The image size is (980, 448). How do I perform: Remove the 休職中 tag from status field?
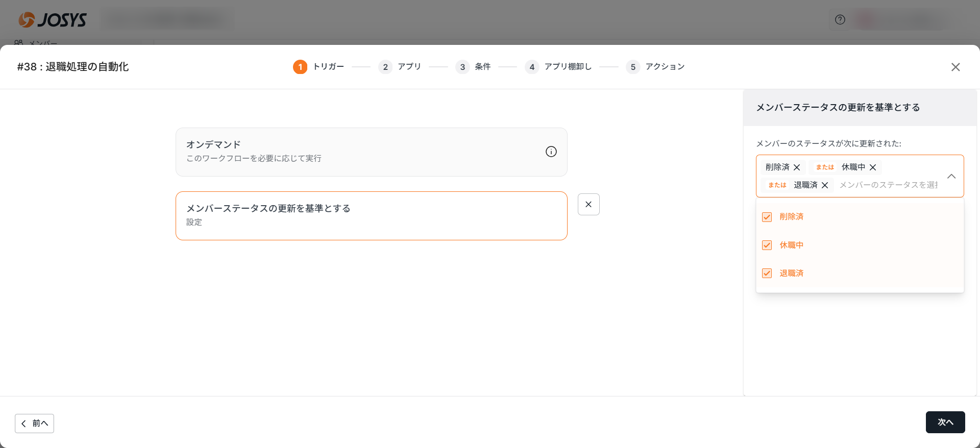(873, 167)
